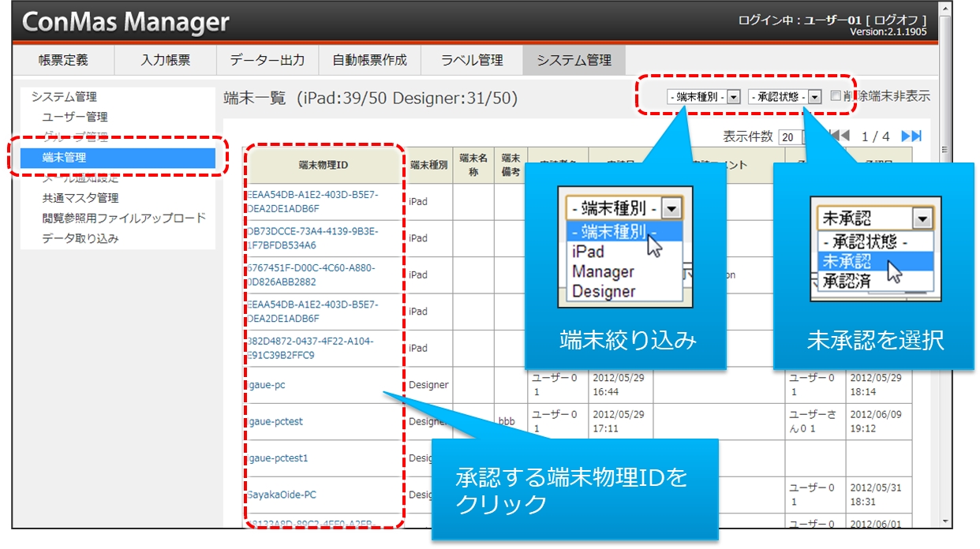Click the 端末名称 column header
The width and height of the screenshot is (980, 549).
tap(473, 165)
